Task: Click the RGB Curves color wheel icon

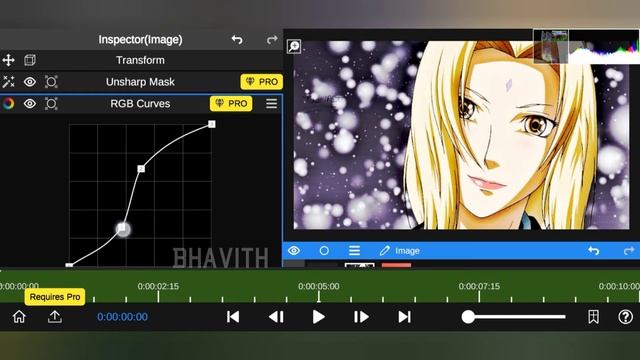Action: tap(8, 104)
